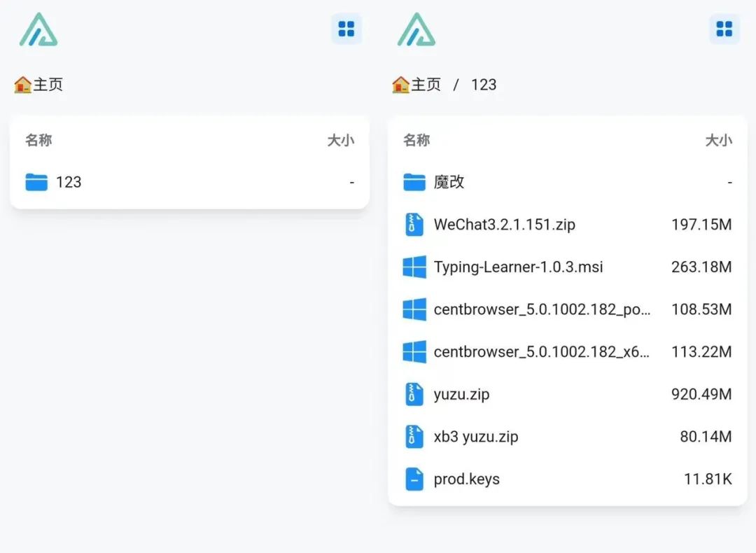Click the zip icon next to the 920.49M yuzu.zip
Image resolution: width=756 pixels, height=553 pixels.
414,395
